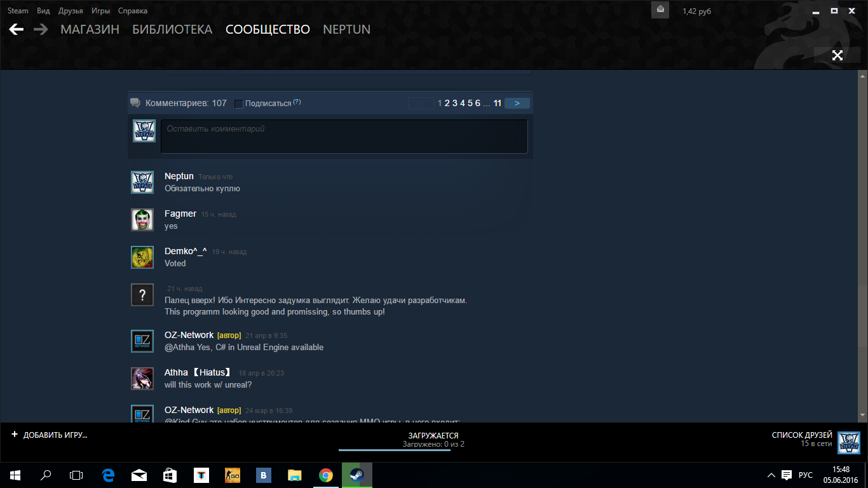Click the "19 ч. назад" timestamp

pos(229,252)
